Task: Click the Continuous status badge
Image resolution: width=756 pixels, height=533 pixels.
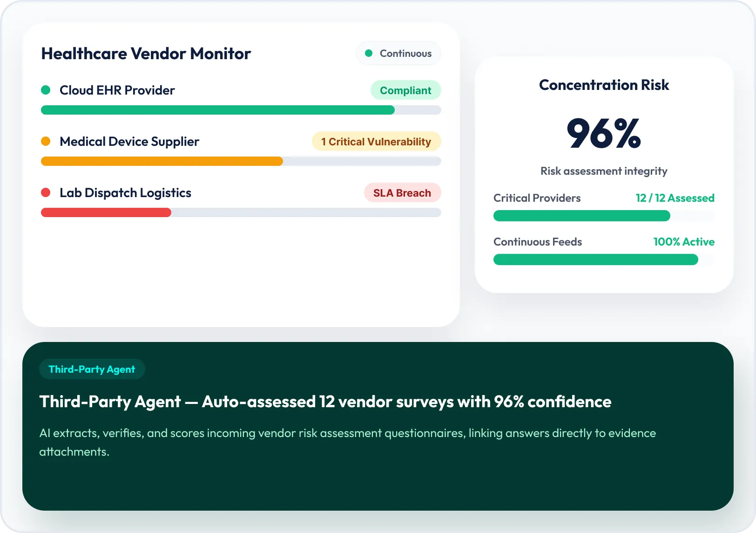Action: click(398, 53)
